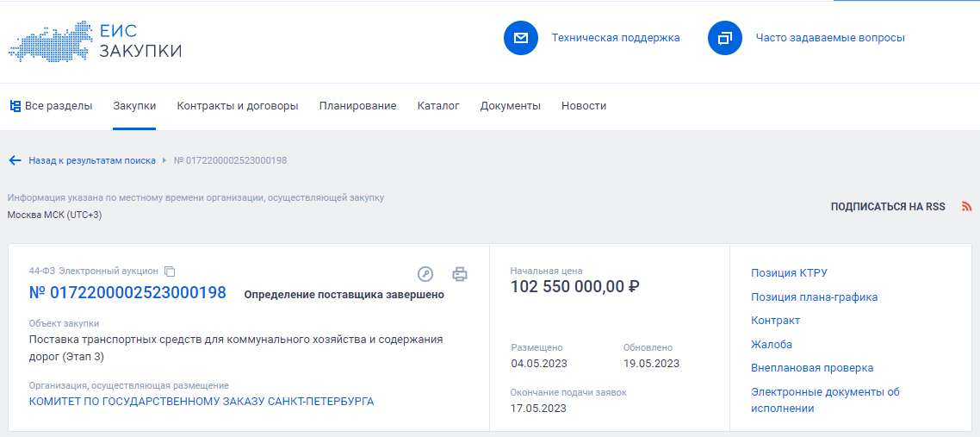Click the status Определение поставщика завершено
The height and width of the screenshot is (437, 980).
click(x=344, y=295)
